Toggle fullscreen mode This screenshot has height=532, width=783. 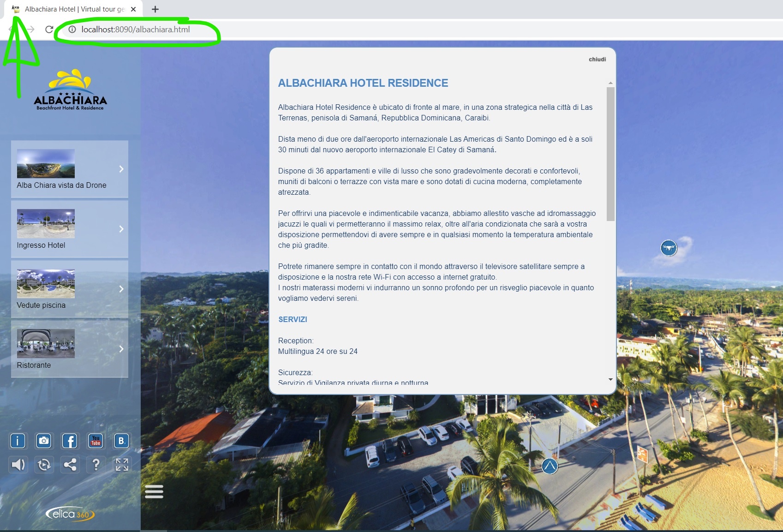click(x=122, y=465)
